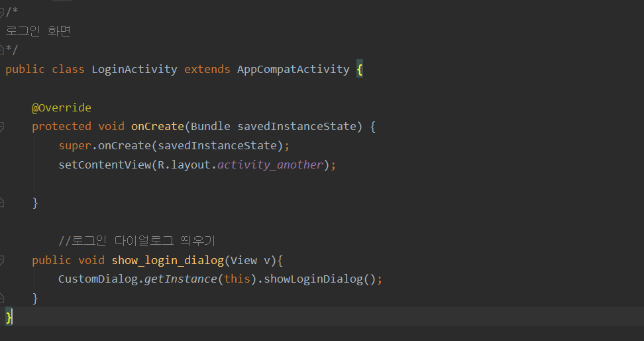This screenshot has width=644, height=341.
Task: Click the class keyword
Action: (68, 69)
